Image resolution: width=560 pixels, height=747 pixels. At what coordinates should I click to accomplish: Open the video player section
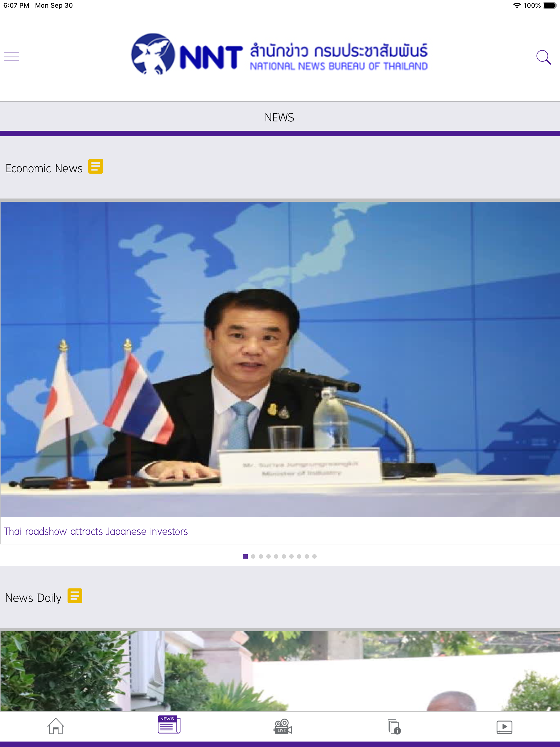coord(504,726)
